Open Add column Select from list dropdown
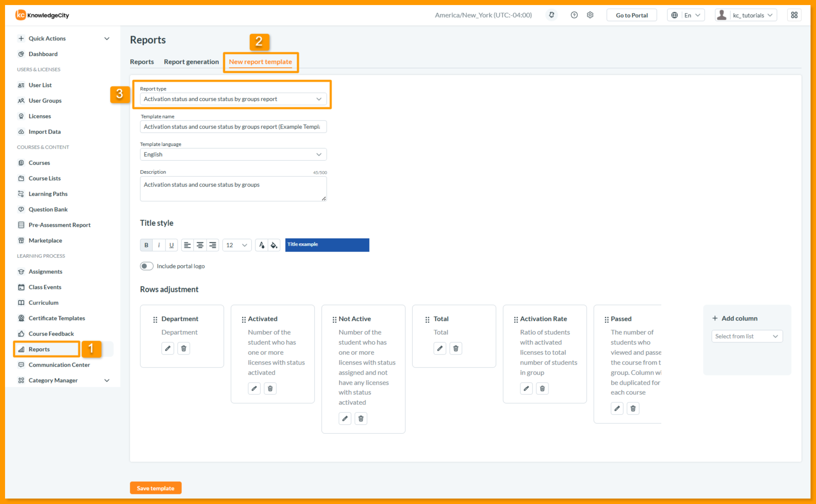The image size is (816, 504). [x=747, y=336]
